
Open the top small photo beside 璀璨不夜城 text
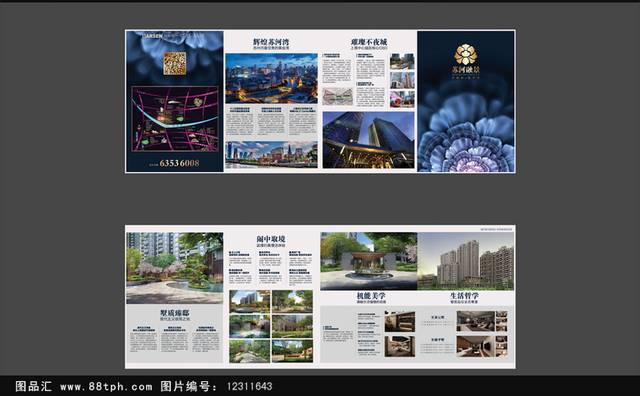click(402, 61)
